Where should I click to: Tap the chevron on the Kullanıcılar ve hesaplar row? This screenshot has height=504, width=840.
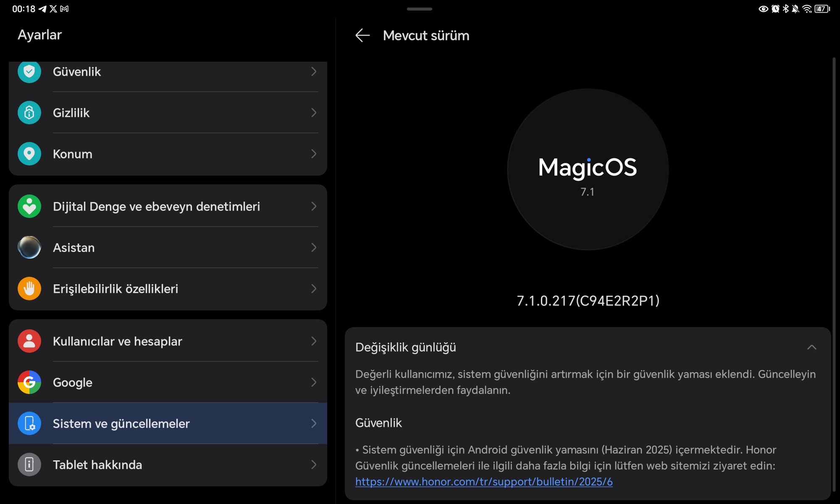click(x=314, y=341)
